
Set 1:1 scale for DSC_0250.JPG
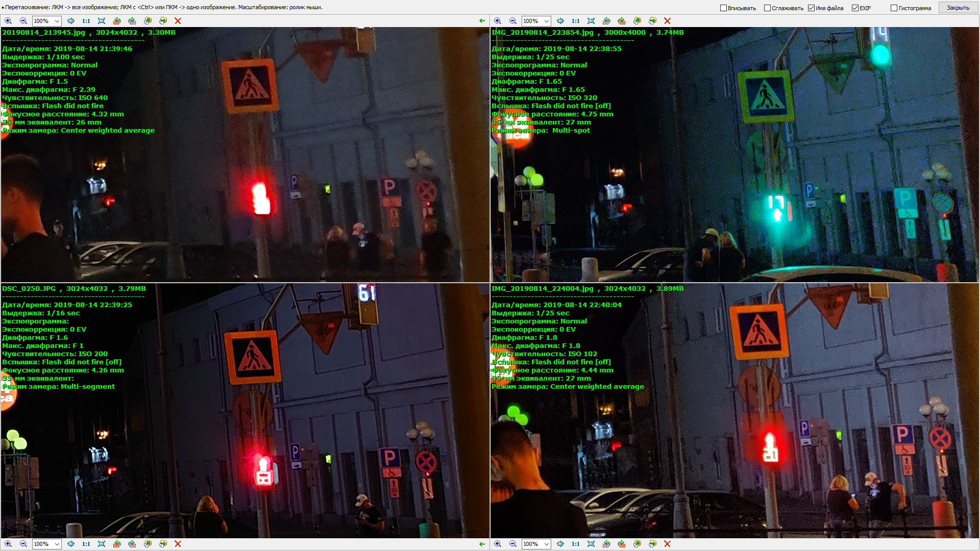pyautogui.click(x=86, y=544)
